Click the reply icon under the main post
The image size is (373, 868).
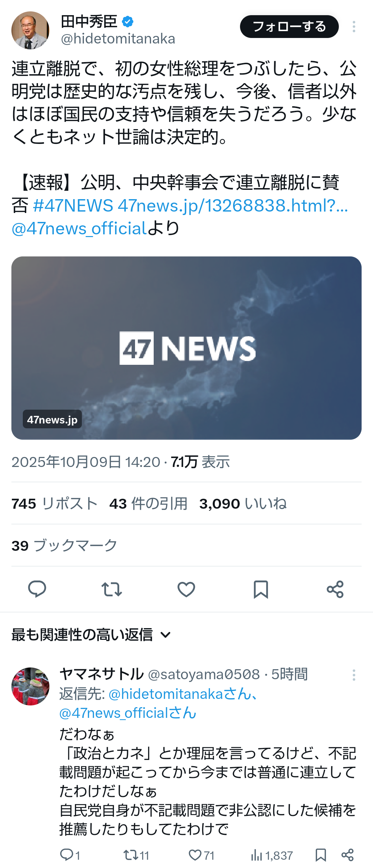[37, 589]
